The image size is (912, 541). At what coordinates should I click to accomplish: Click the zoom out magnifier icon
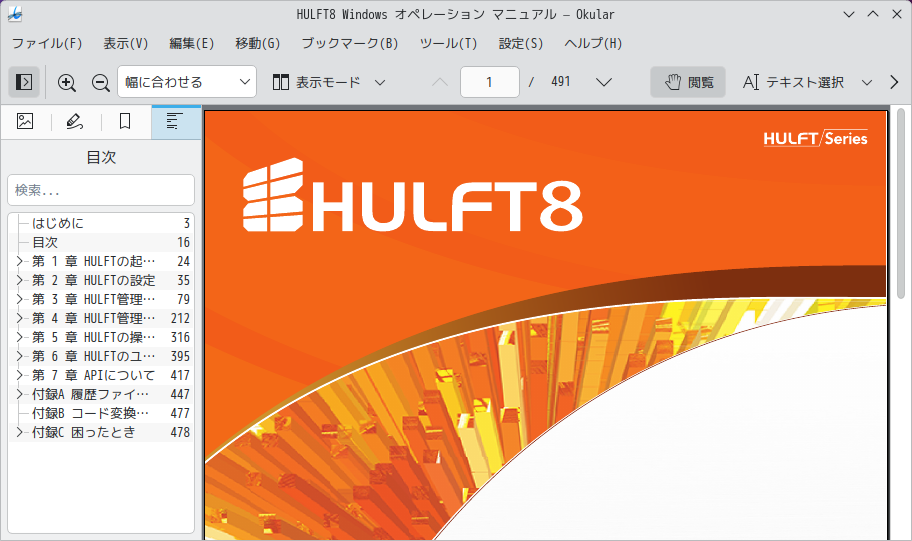point(100,82)
